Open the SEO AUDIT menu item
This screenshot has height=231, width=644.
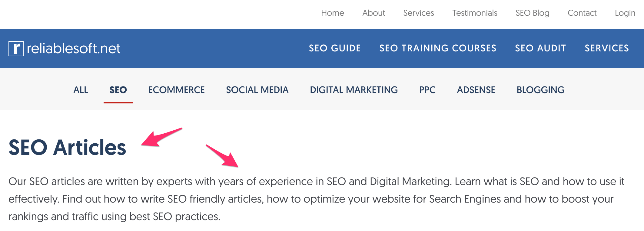click(540, 48)
